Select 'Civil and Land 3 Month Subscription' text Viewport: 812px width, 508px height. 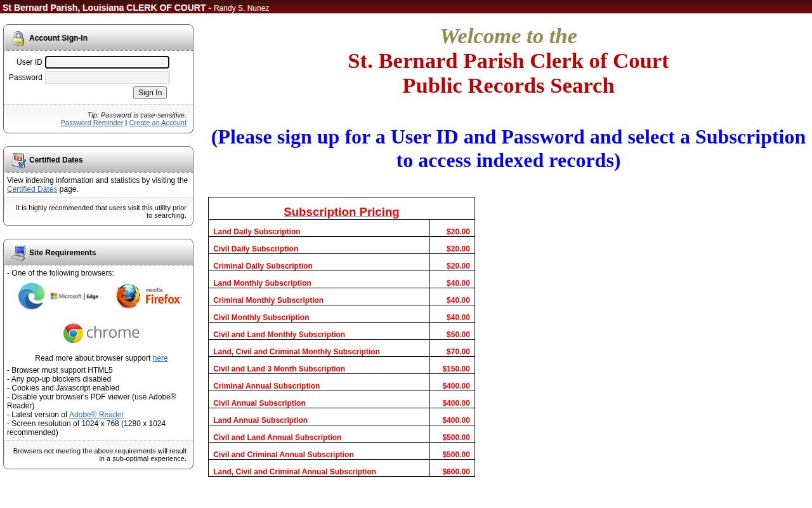point(279,369)
